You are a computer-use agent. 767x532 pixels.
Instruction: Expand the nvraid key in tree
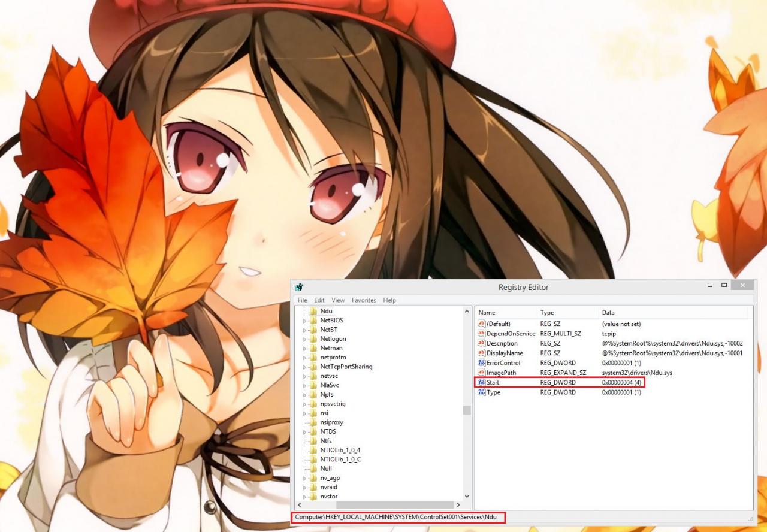coord(304,488)
